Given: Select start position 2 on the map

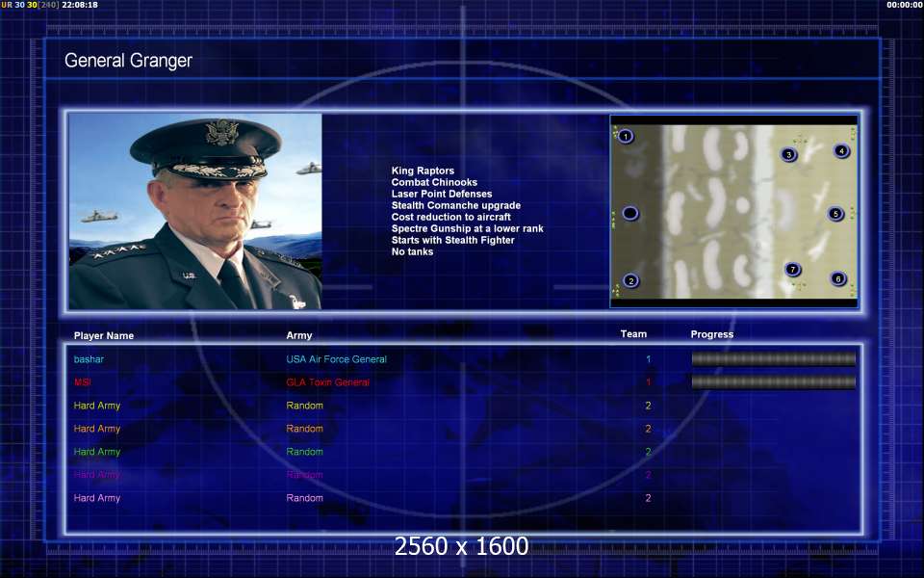Looking at the screenshot, I should click(x=630, y=280).
